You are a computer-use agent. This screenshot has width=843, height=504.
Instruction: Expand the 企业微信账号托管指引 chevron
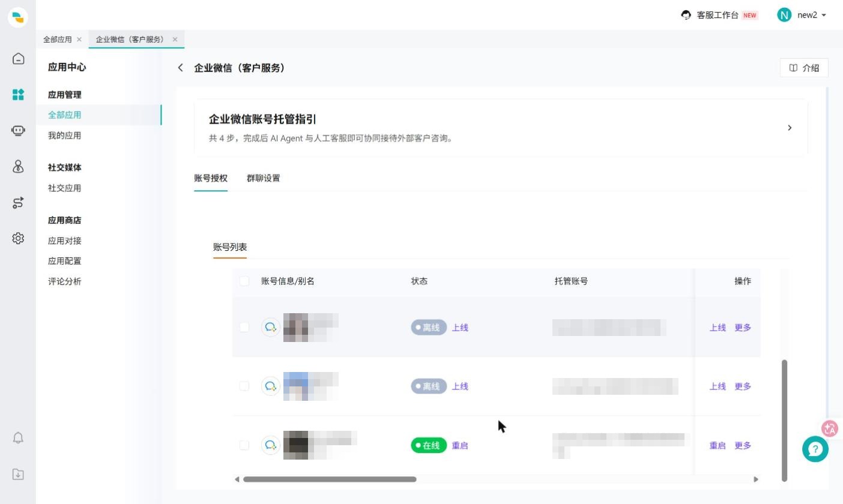pos(790,128)
